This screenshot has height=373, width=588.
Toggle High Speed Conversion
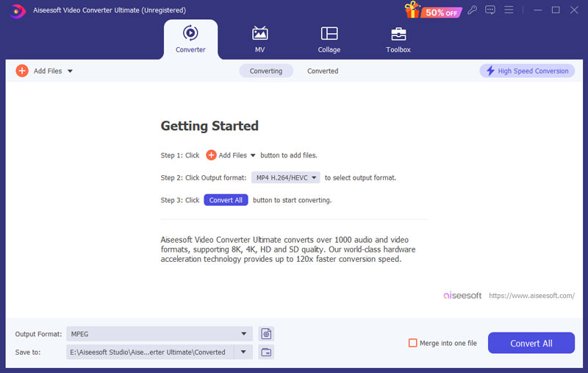(x=527, y=71)
